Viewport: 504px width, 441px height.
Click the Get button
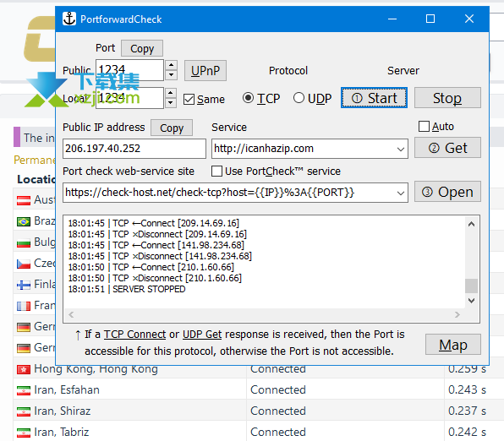(x=447, y=148)
